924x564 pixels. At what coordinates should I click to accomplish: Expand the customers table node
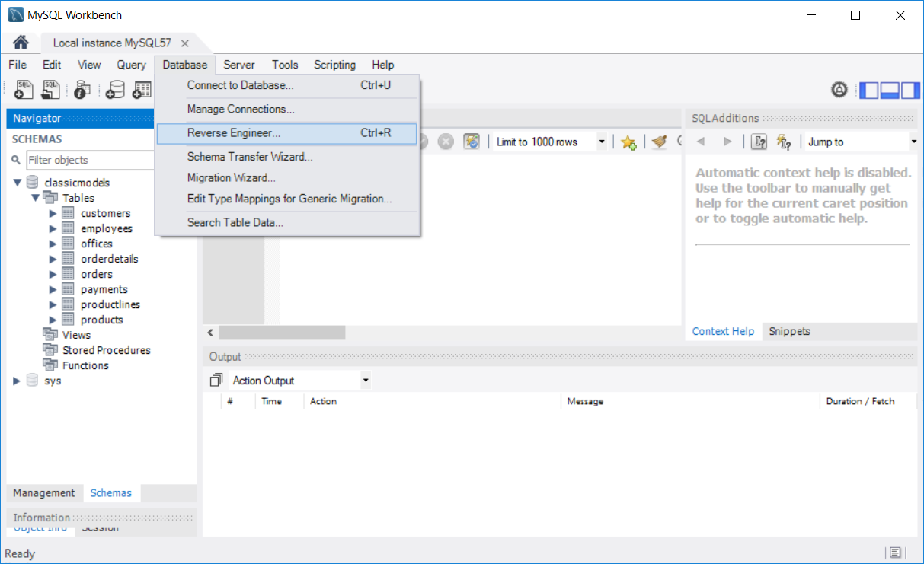click(x=53, y=213)
